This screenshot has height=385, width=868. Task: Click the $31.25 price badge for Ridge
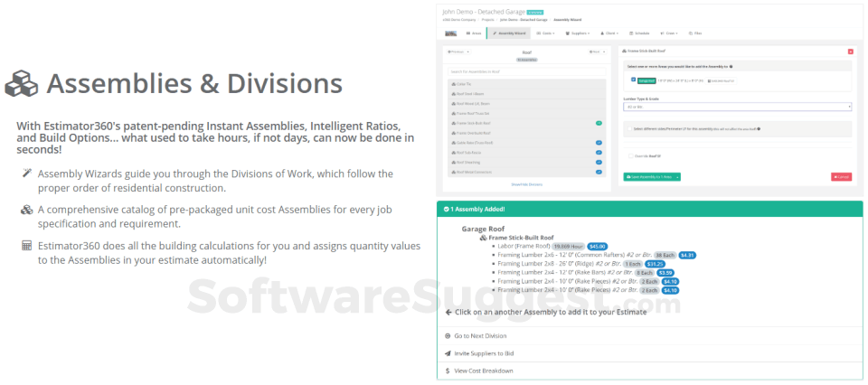click(656, 264)
